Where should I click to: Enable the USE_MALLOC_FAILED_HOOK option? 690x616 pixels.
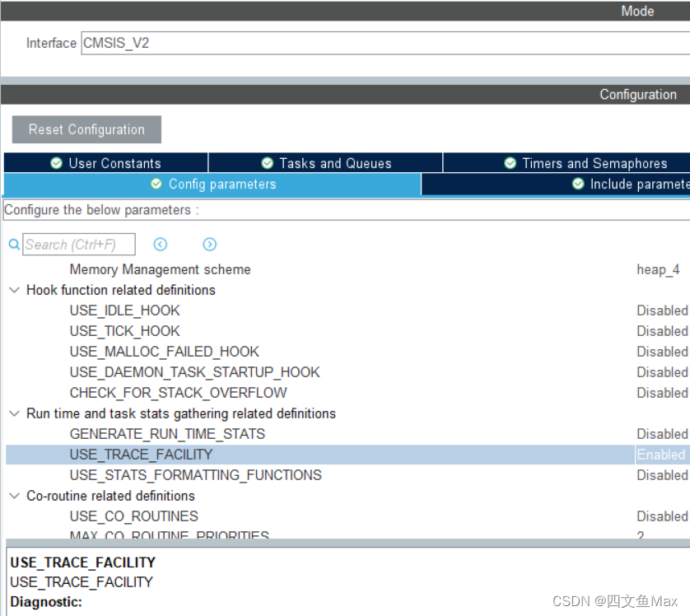coord(662,351)
